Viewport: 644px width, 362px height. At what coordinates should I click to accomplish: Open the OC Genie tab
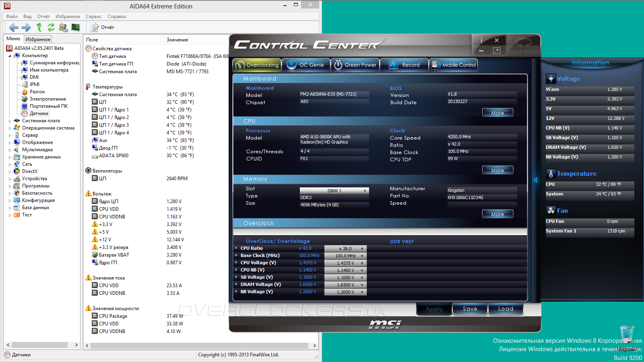pyautogui.click(x=306, y=65)
